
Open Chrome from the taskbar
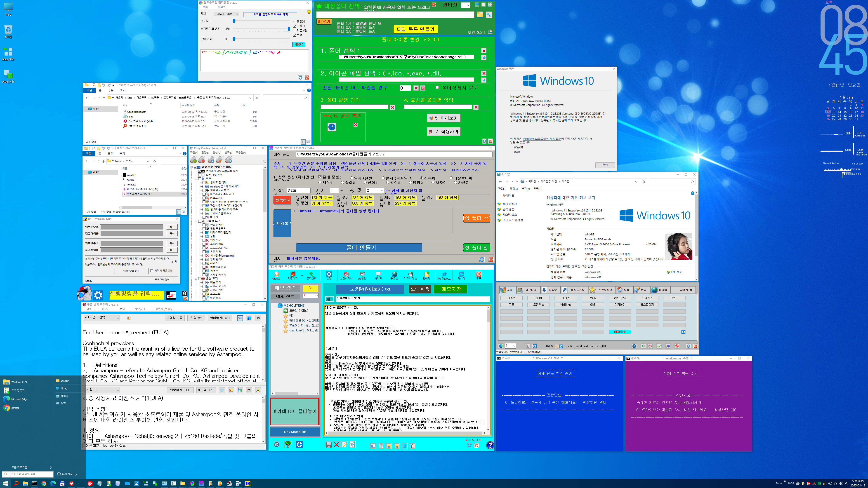pyautogui.click(x=43, y=483)
